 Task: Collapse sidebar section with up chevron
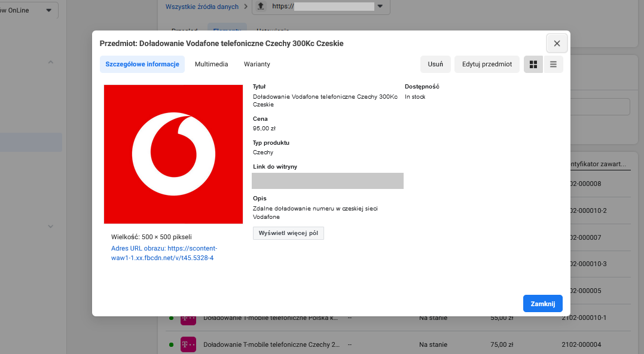tap(50, 62)
